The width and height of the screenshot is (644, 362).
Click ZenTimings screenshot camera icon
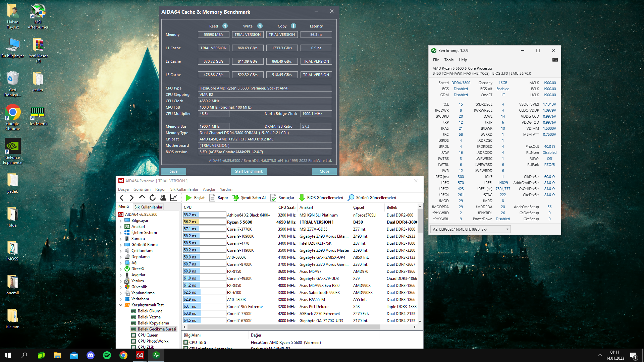(x=555, y=60)
